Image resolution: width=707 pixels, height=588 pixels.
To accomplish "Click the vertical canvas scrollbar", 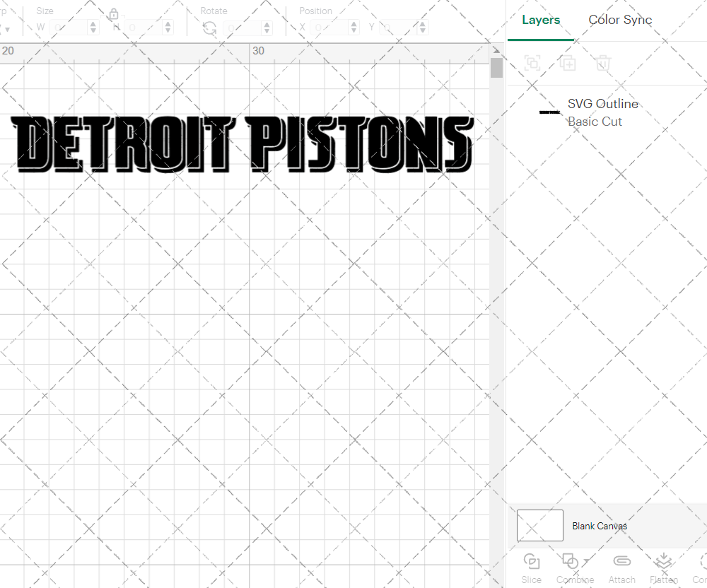I will point(496,67).
